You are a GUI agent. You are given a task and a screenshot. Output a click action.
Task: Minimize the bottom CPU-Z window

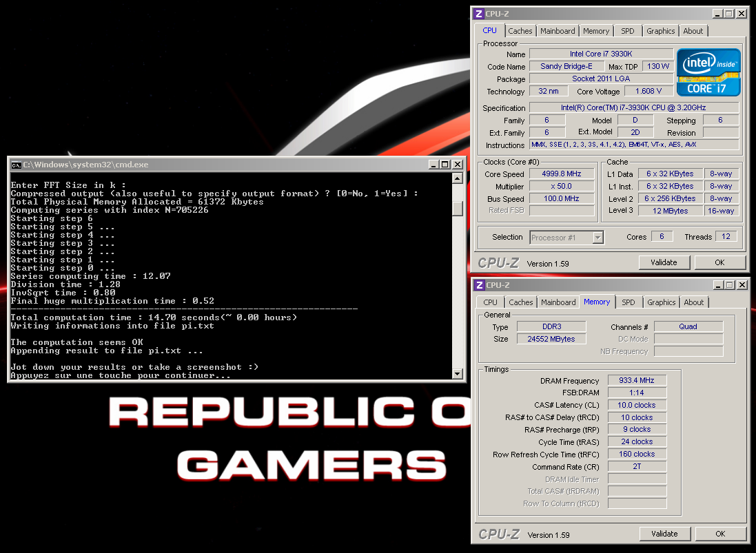click(x=718, y=284)
